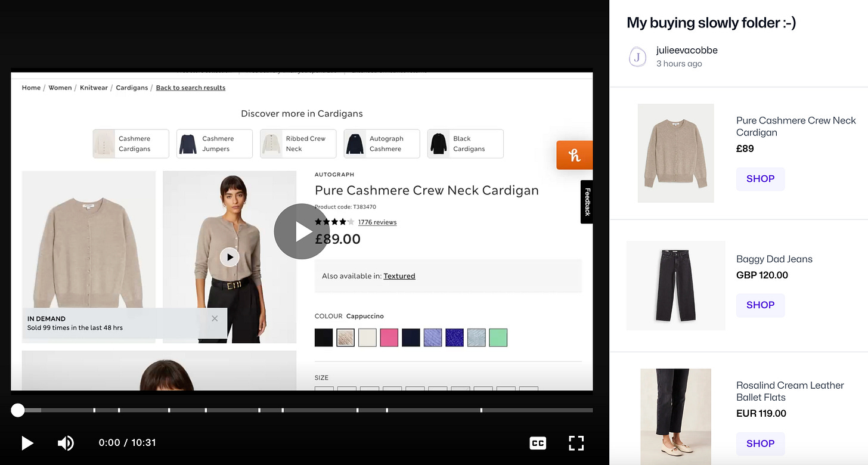Image resolution: width=868 pixels, height=465 pixels.
Task: Shop the Baggy Dad Jeans
Action: (760, 305)
